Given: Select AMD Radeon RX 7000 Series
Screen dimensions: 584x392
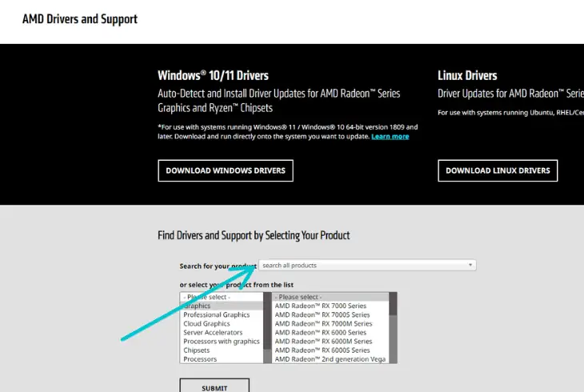Looking at the screenshot, I should point(330,306).
